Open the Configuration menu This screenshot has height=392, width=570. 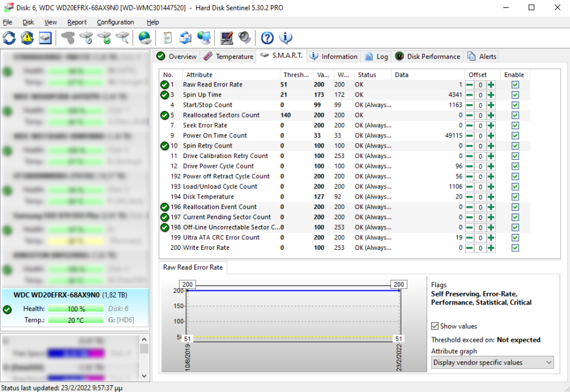[115, 22]
